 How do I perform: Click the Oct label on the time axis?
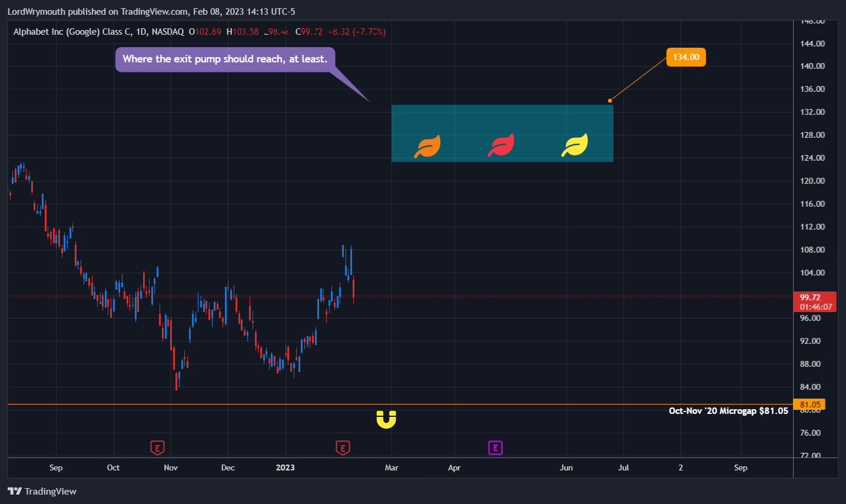click(x=113, y=467)
